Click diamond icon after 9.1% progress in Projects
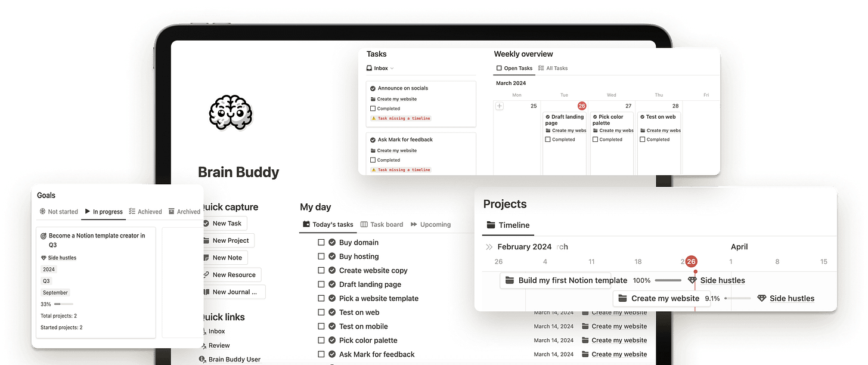 point(761,298)
